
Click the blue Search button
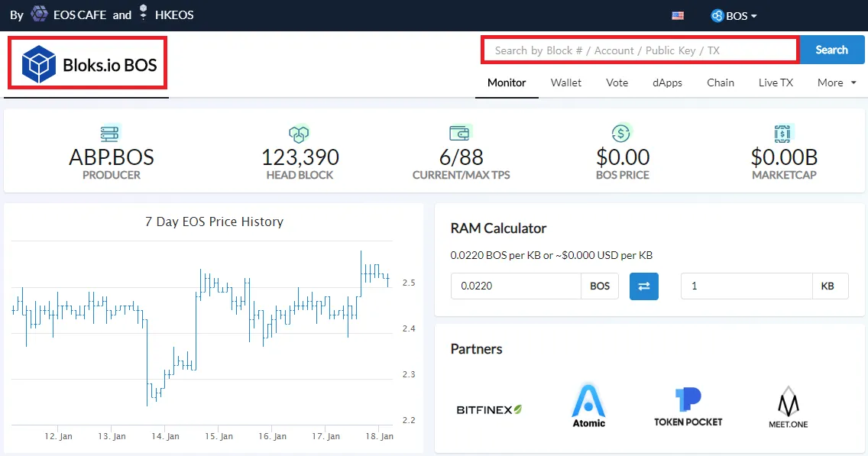click(x=831, y=50)
